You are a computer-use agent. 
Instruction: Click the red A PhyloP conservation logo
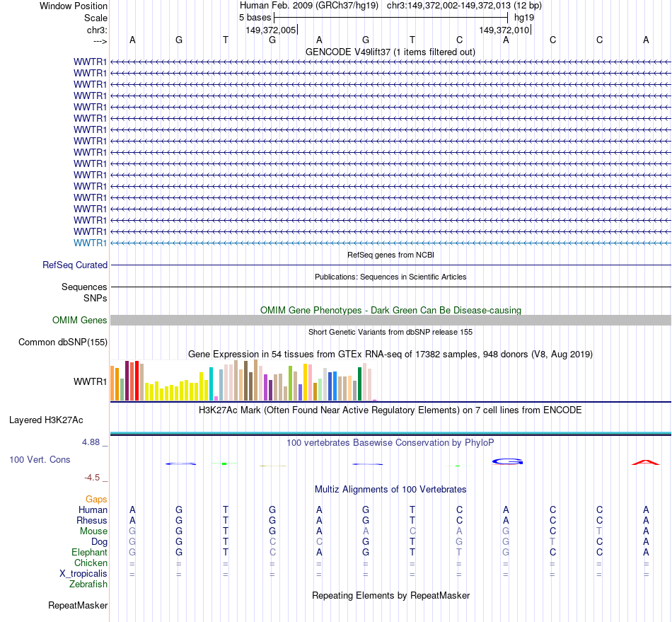646,462
